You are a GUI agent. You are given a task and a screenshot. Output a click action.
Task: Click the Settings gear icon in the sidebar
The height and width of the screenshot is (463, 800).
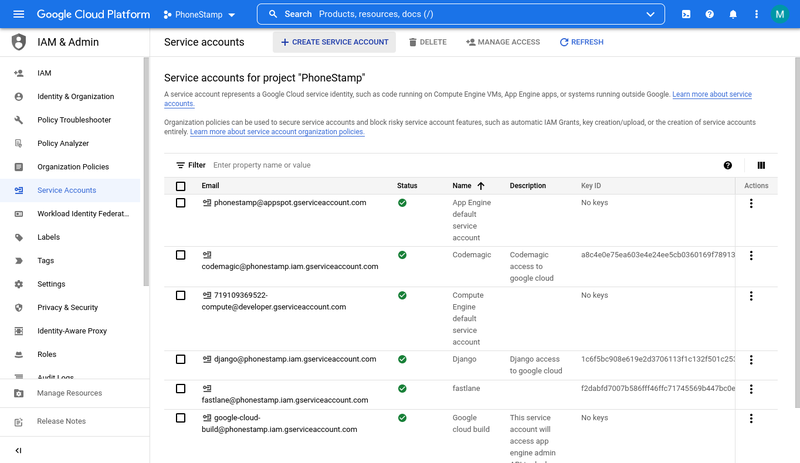click(x=19, y=284)
